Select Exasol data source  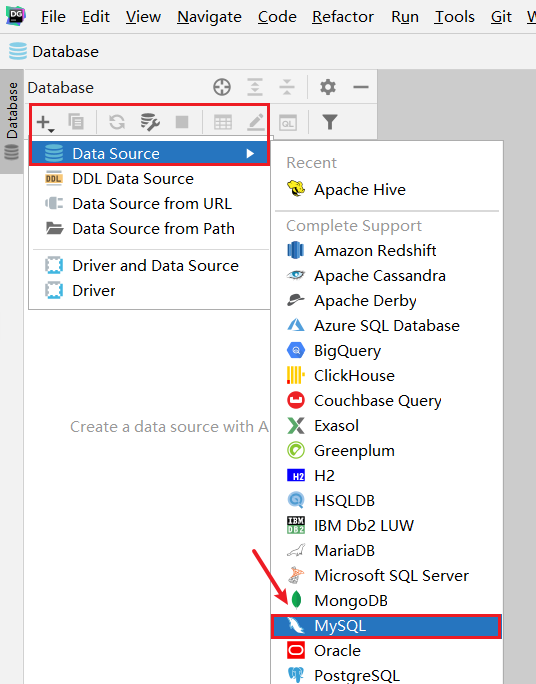[387, 426]
